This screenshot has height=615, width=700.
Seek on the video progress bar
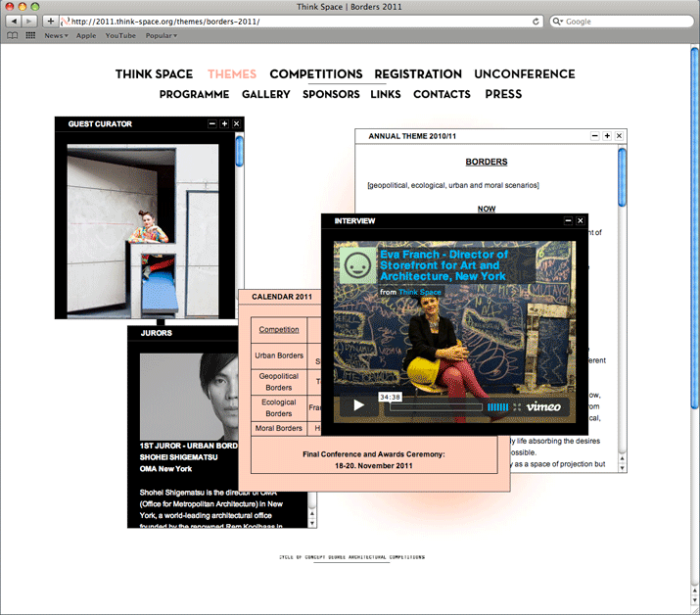pyautogui.click(x=436, y=406)
